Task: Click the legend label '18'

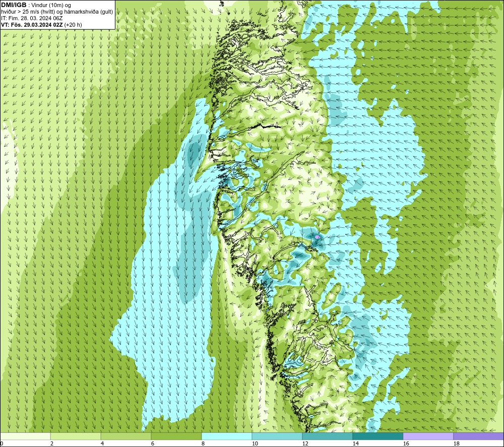Action: pyautogui.click(x=456, y=444)
